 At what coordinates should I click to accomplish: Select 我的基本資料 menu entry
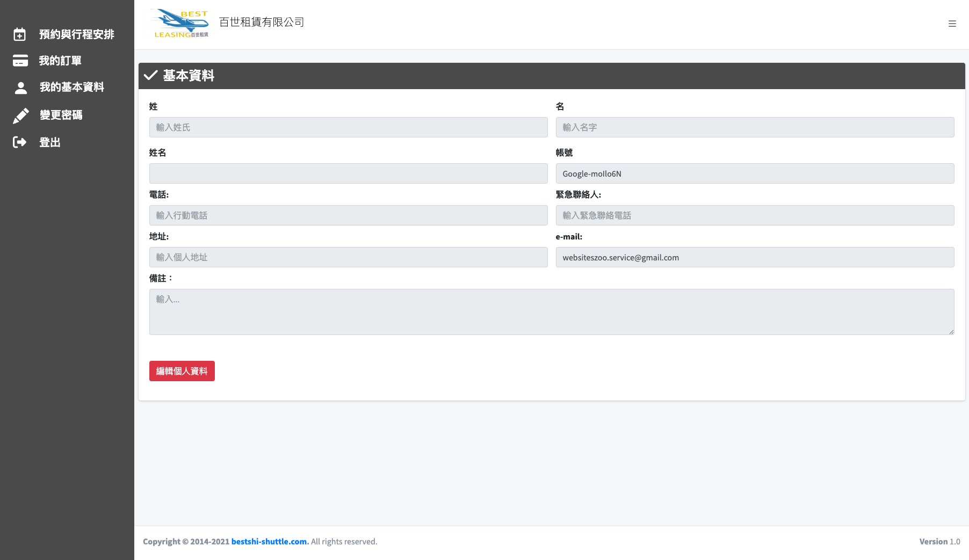[x=71, y=87]
